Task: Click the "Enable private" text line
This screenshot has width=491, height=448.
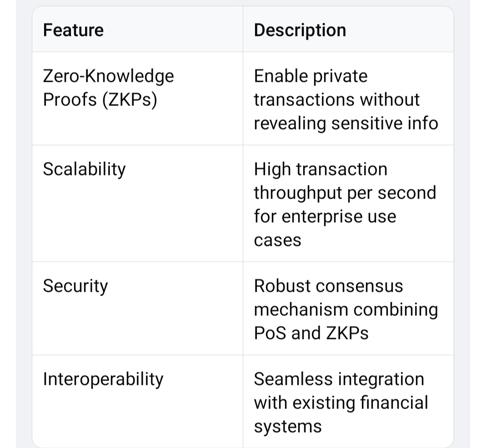Action: [311, 76]
